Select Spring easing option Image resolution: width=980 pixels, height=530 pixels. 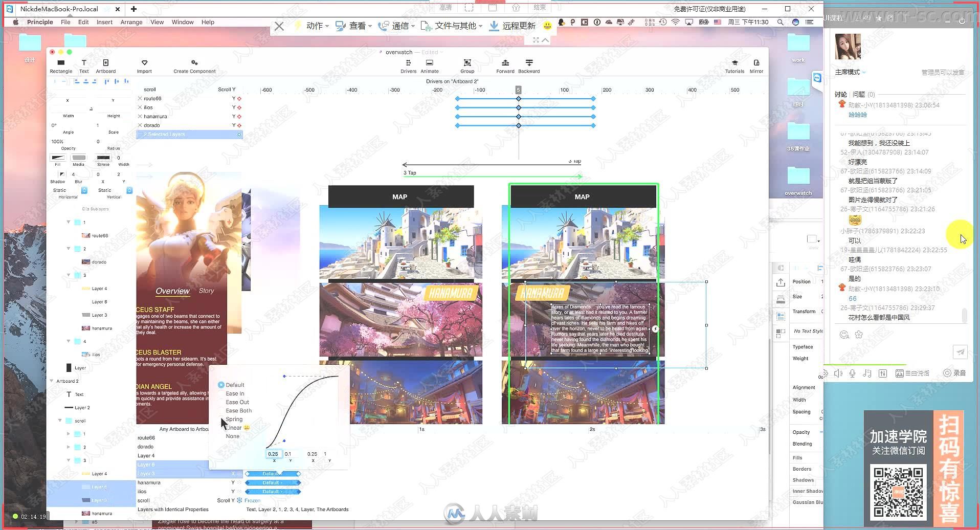tap(234, 419)
